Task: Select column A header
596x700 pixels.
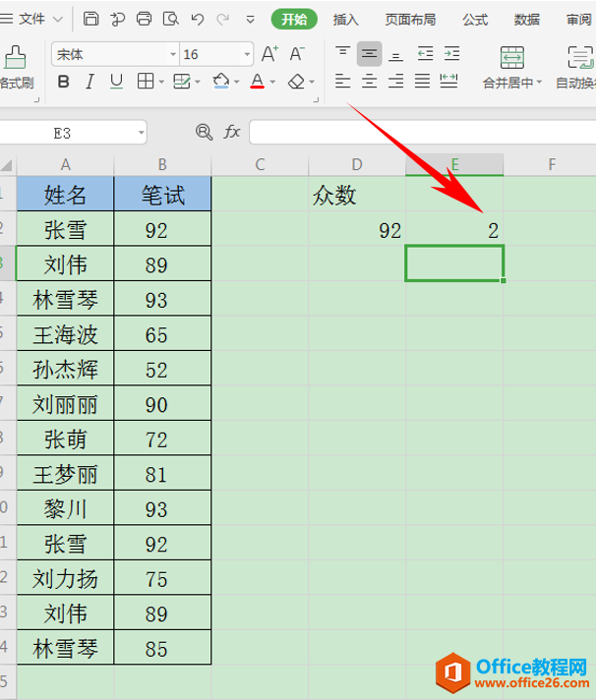Action: [x=65, y=165]
